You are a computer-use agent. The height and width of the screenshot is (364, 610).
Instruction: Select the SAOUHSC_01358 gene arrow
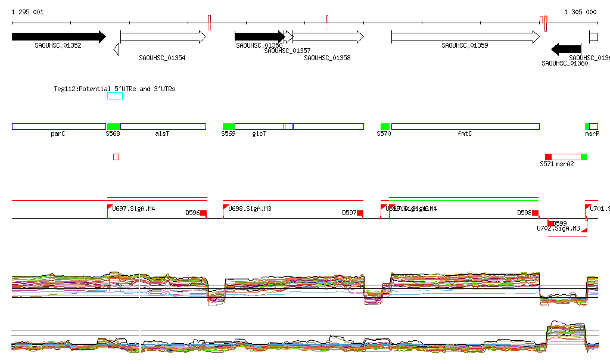(328, 37)
